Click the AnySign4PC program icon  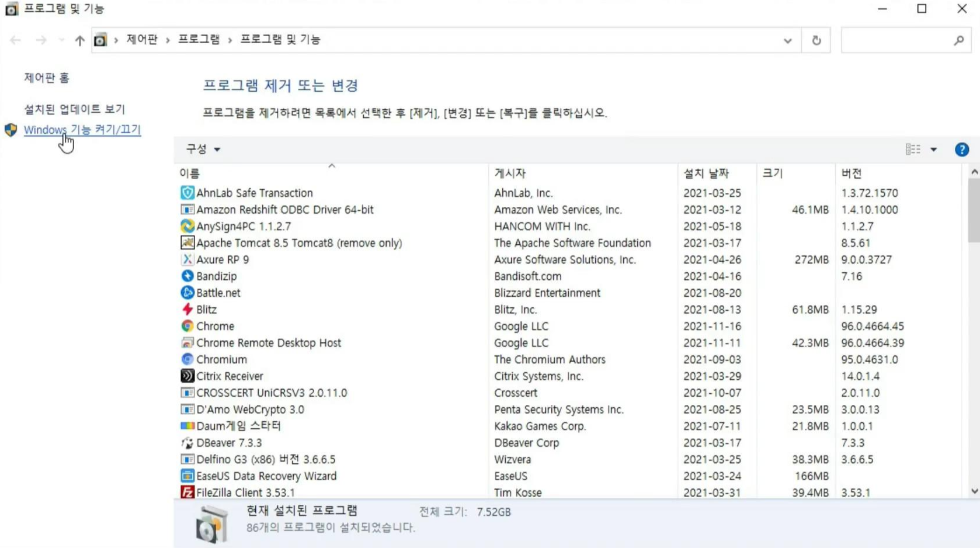[187, 226]
